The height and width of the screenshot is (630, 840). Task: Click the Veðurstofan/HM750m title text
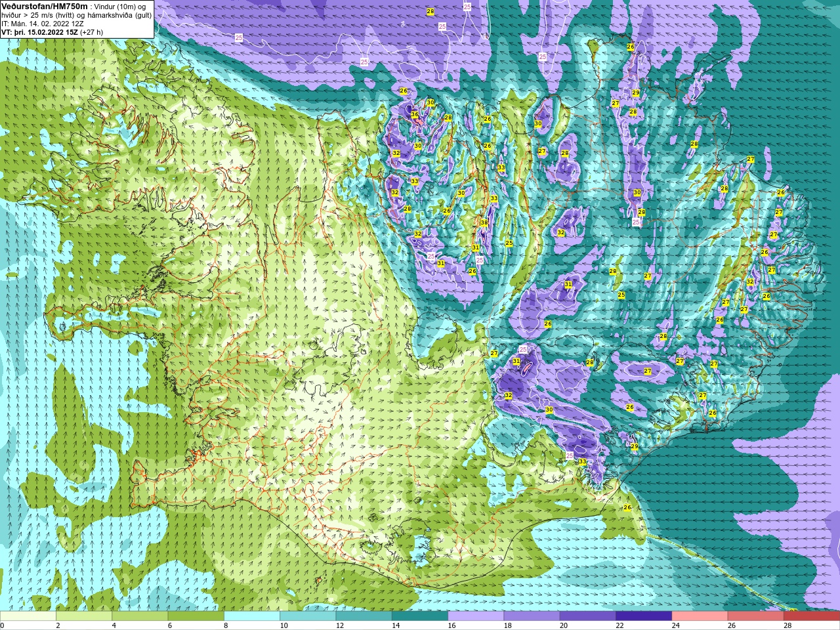click(44, 6)
